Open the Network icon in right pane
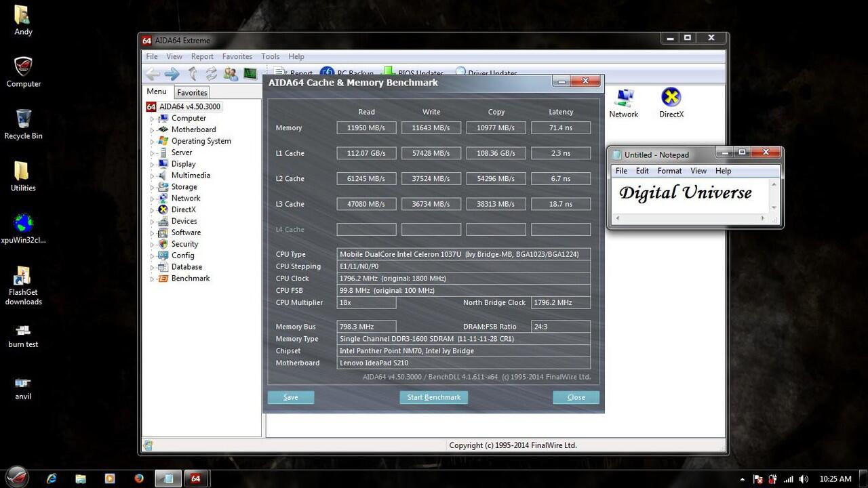Viewport: 868px width, 488px height. (x=623, y=104)
